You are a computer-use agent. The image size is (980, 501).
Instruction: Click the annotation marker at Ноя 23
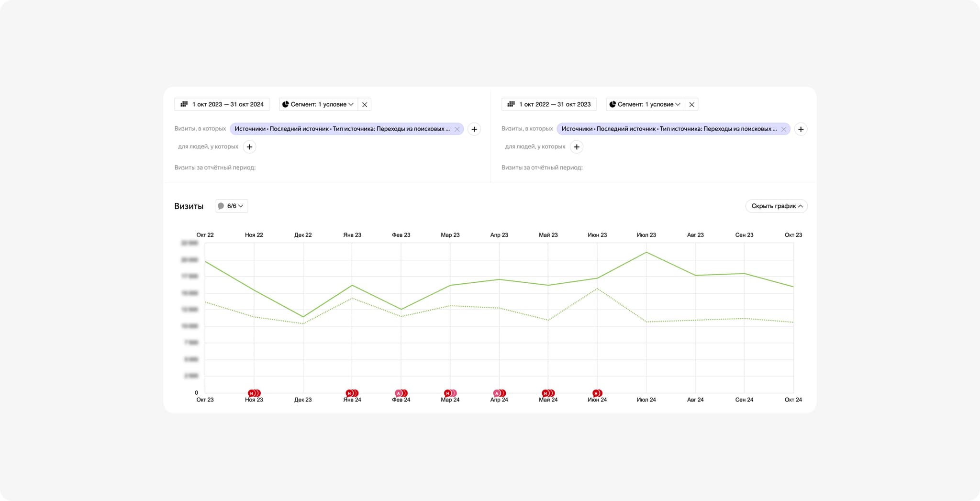click(x=252, y=393)
